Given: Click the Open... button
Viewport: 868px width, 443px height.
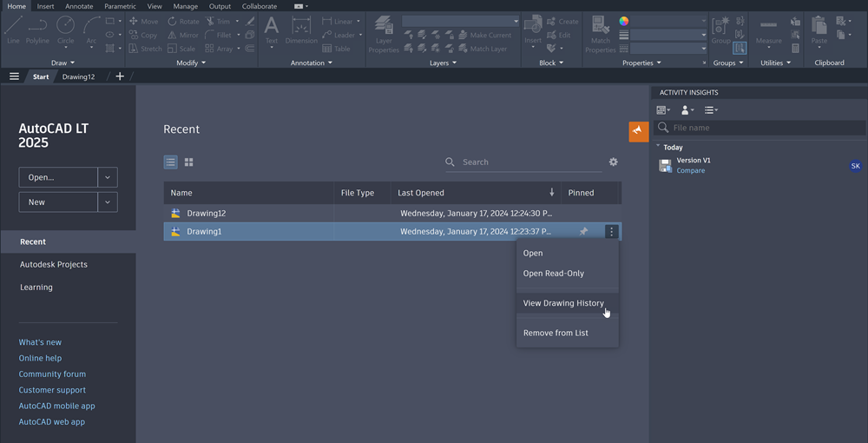Looking at the screenshot, I should coord(58,177).
